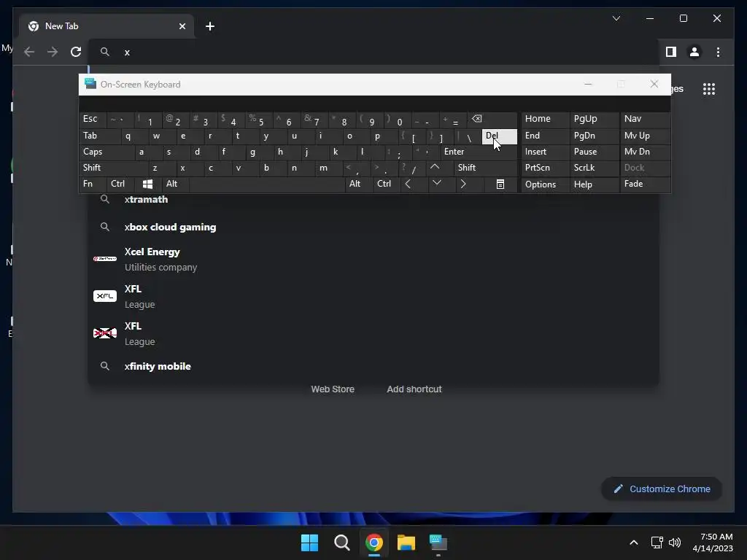Click the PgUp key
This screenshot has height=560, width=747.
[594, 119]
